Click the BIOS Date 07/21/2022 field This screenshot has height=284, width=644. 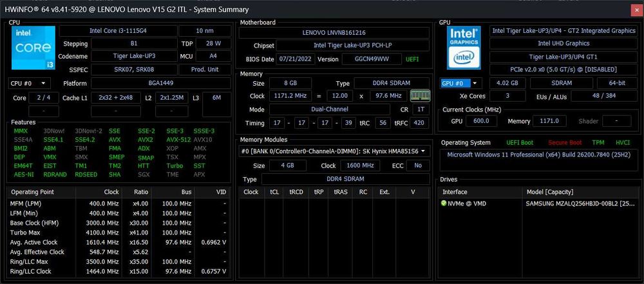296,59
